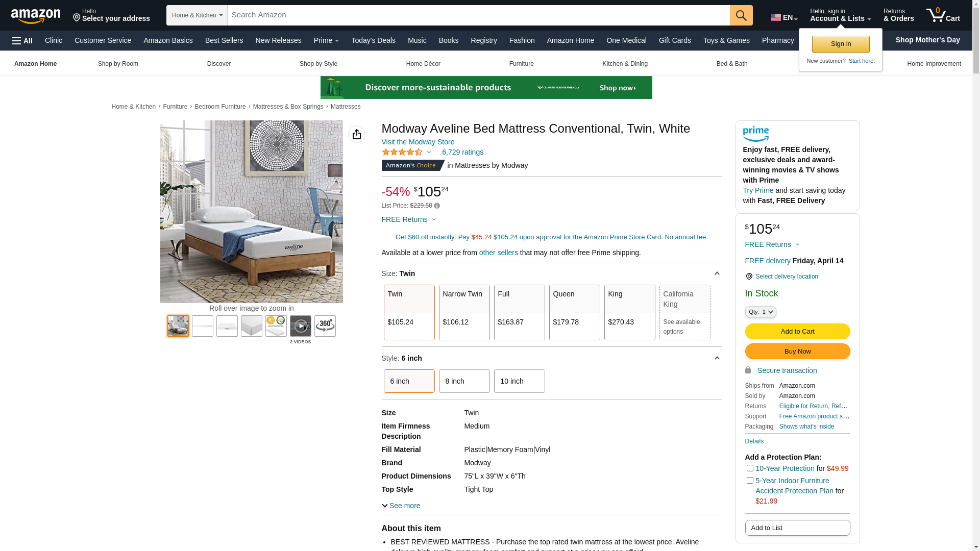Open Today's Deals in navigation bar

pyautogui.click(x=373, y=40)
